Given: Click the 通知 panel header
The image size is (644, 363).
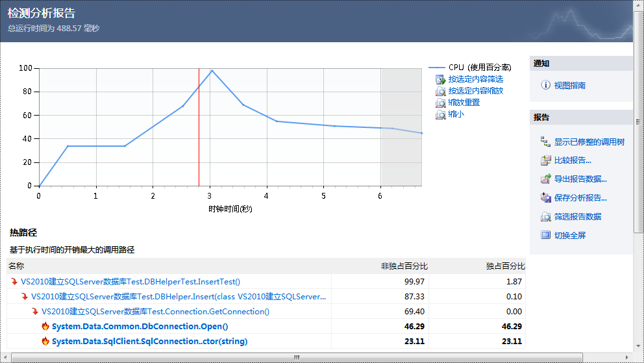Looking at the screenshot, I should [581, 63].
